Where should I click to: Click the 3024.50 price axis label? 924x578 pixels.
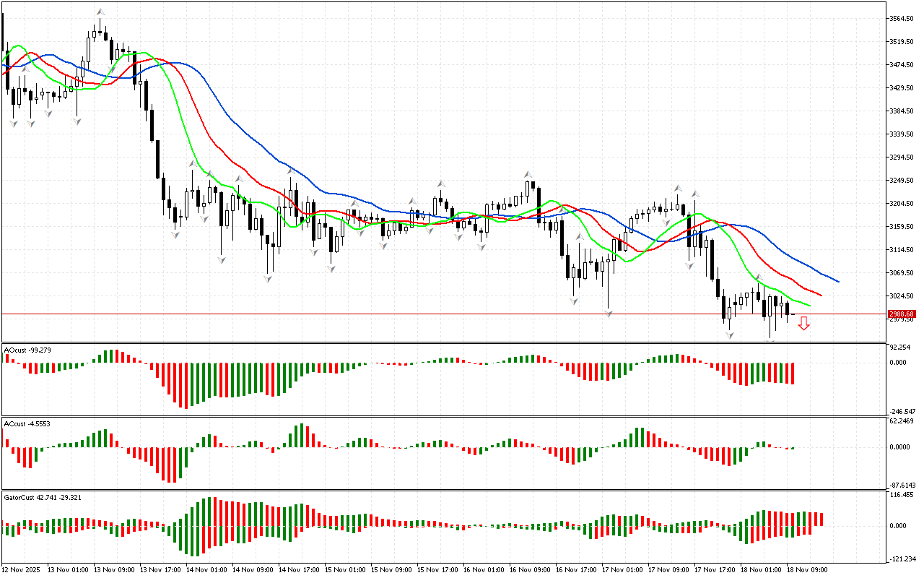point(902,296)
